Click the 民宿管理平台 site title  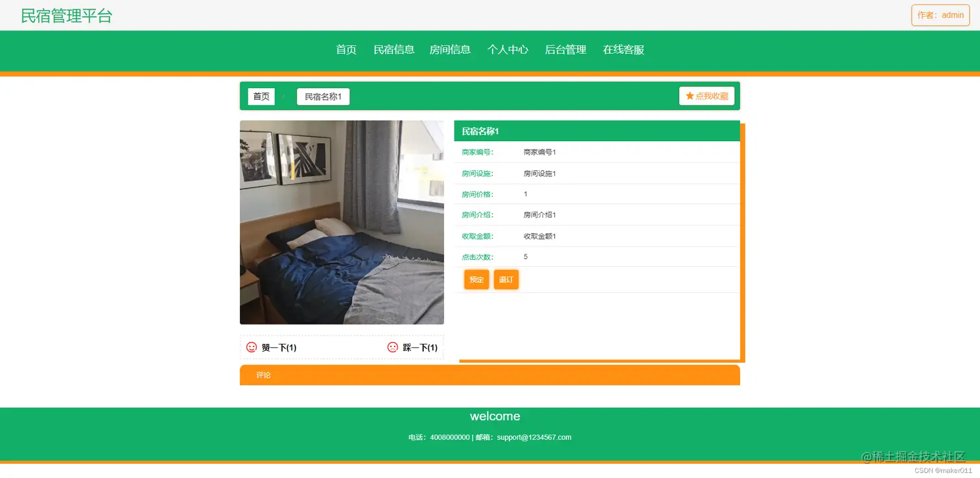coord(67,15)
